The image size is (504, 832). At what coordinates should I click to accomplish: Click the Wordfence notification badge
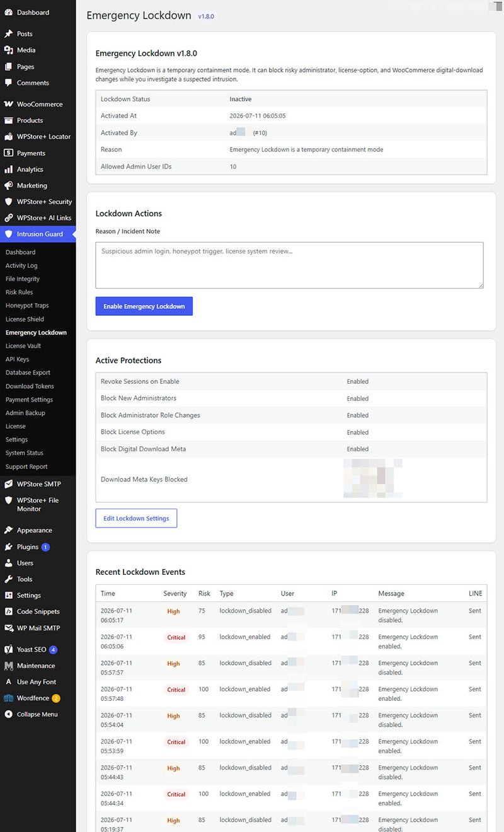tap(56, 698)
